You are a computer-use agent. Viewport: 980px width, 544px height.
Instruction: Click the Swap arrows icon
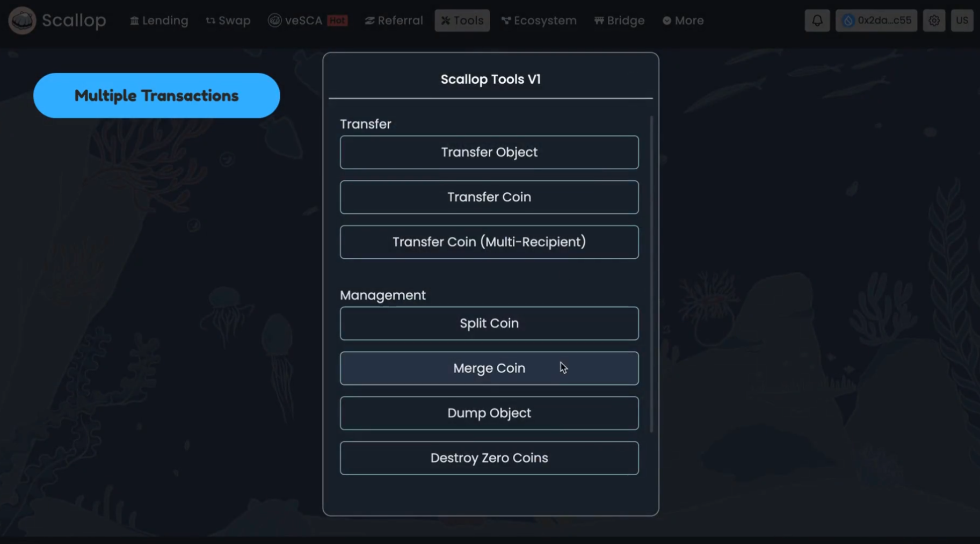(210, 21)
